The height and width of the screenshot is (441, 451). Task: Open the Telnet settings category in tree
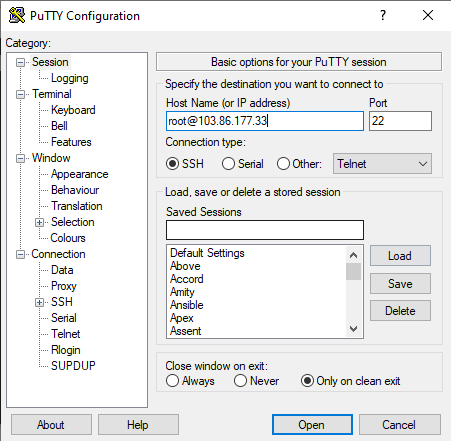click(x=66, y=334)
